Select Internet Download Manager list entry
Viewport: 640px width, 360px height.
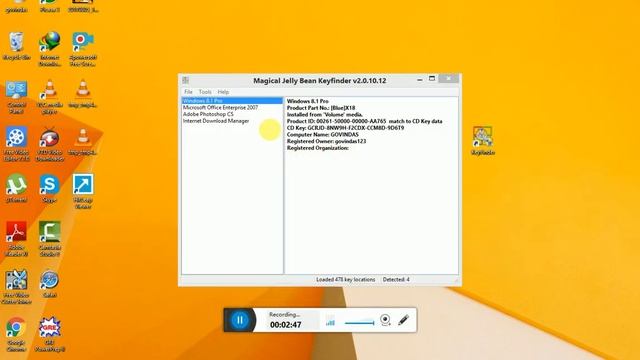tap(216, 121)
